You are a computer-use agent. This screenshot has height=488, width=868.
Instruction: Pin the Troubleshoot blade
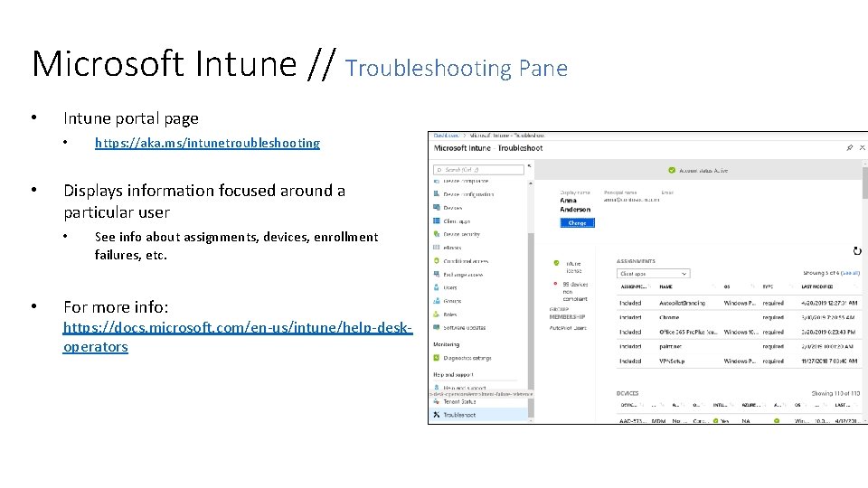coord(849,147)
